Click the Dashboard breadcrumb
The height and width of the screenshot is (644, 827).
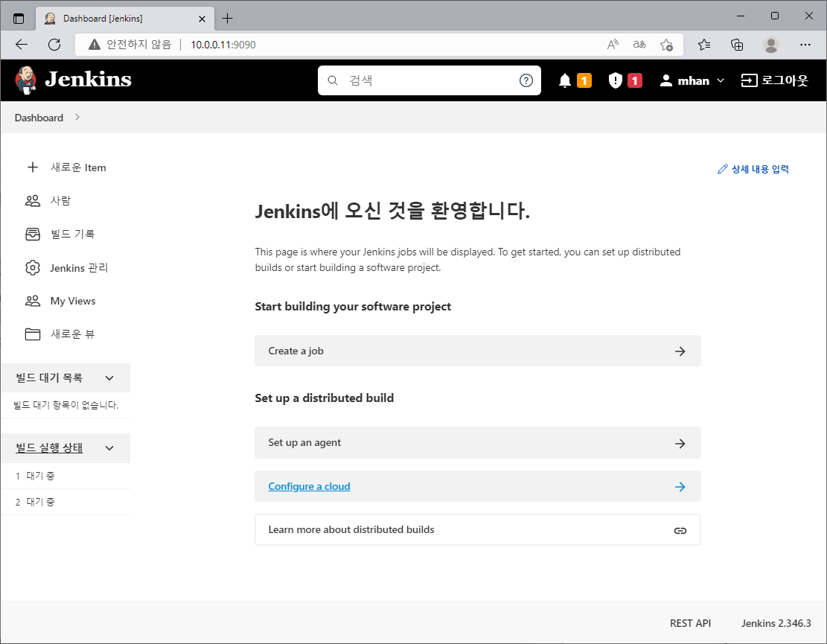click(x=39, y=118)
